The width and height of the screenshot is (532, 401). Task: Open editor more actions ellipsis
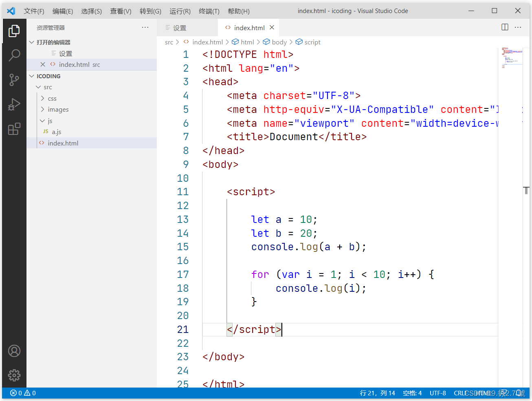(x=518, y=27)
